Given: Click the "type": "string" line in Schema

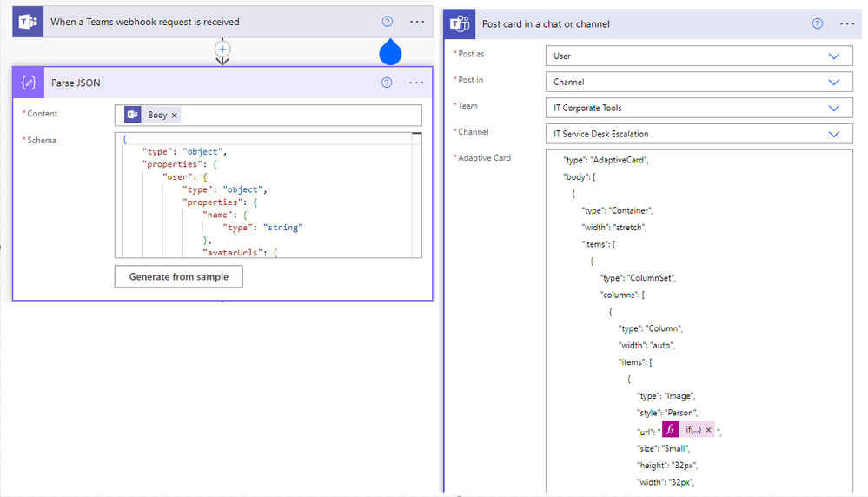Looking at the screenshot, I should (x=263, y=228).
